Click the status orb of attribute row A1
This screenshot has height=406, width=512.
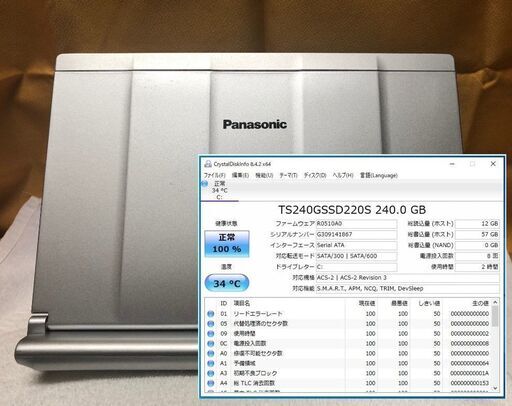pyautogui.click(x=211, y=363)
